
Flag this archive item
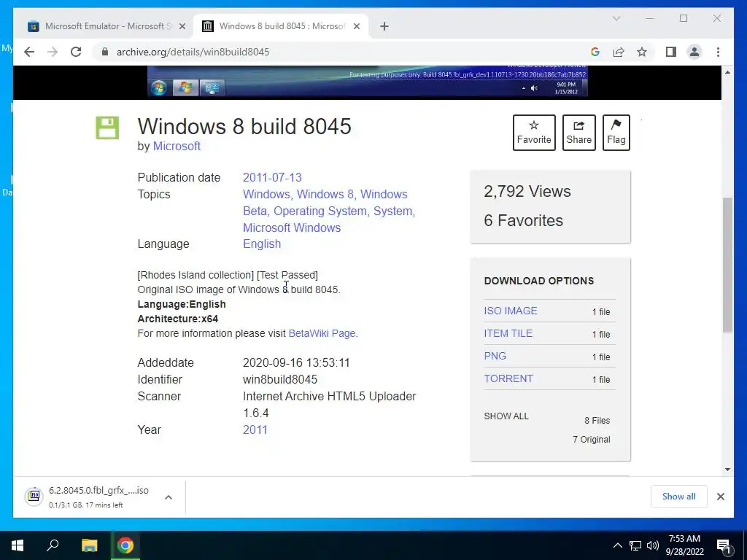point(616,133)
